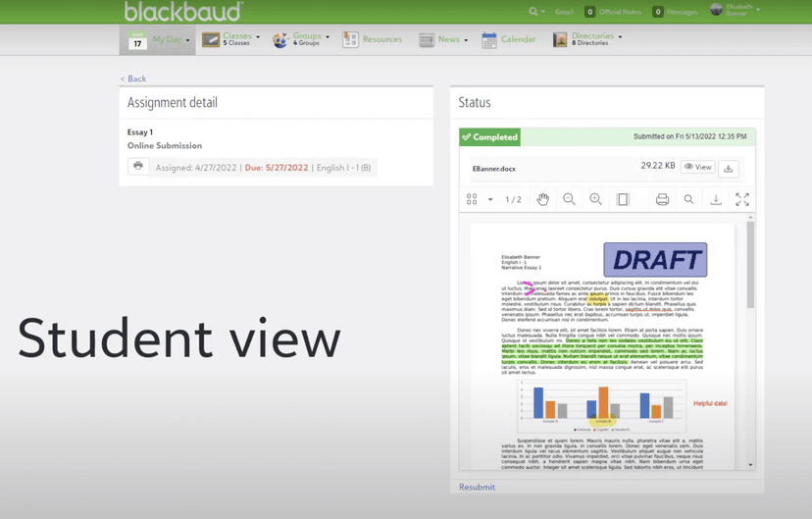Click the Calendar icon in navigation

click(489, 40)
